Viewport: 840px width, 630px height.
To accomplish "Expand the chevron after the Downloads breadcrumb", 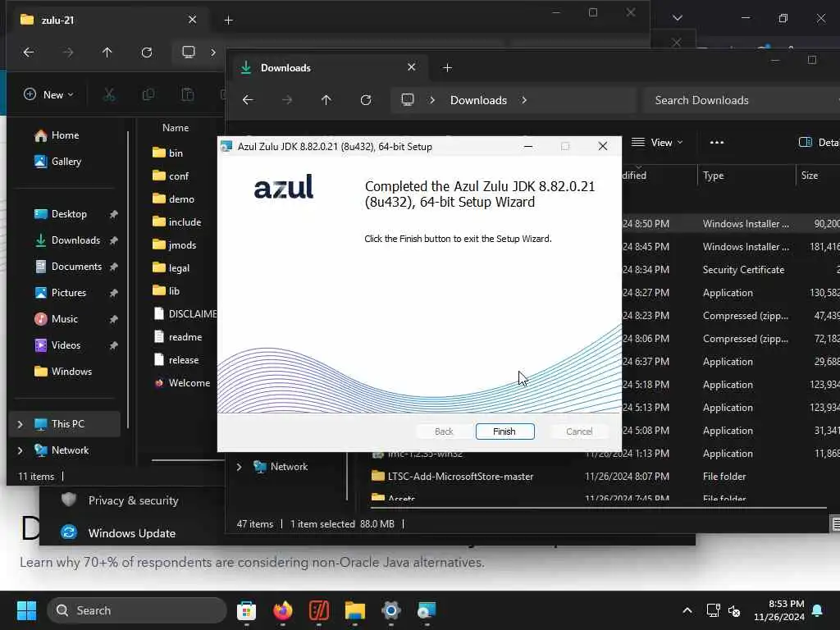I will coord(524,100).
